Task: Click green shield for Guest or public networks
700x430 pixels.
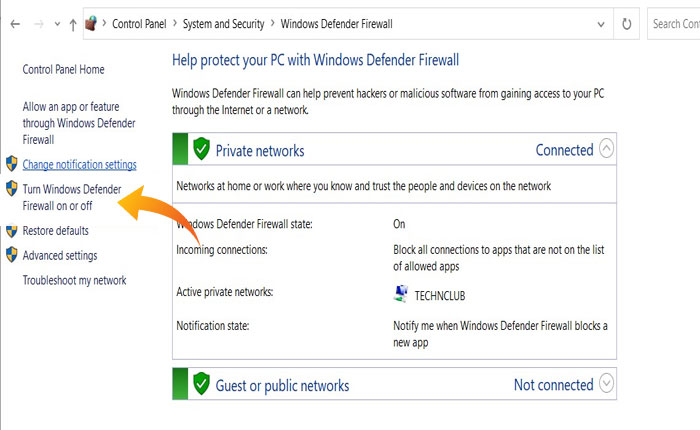Action: point(201,384)
